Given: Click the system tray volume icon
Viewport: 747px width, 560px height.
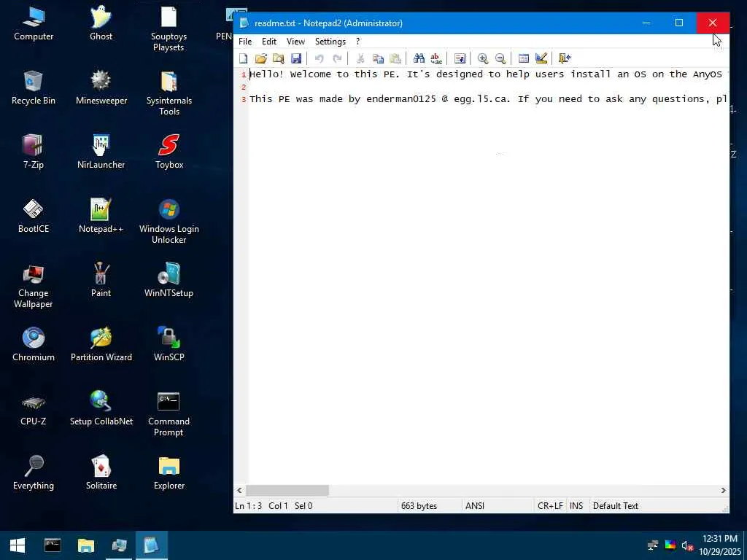Looking at the screenshot, I should 686,545.
